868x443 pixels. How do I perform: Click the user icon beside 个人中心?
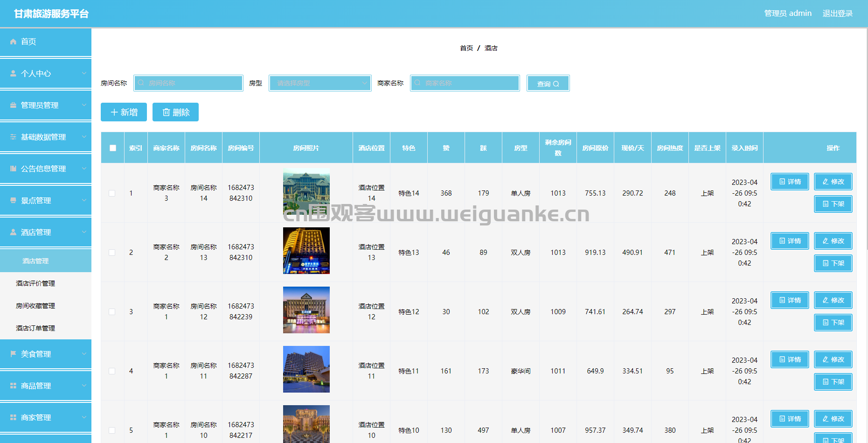13,73
